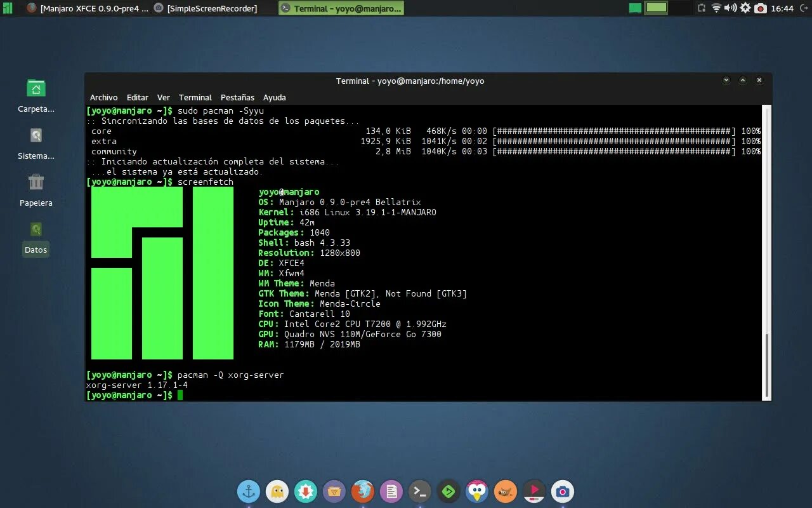Open the Carpeta home folder desktop icon
Image resolution: width=812 pixels, height=508 pixels.
[x=36, y=97]
